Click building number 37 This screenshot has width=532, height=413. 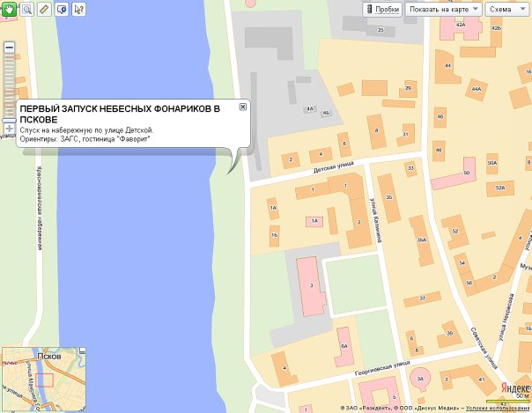click(x=422, y=299)
